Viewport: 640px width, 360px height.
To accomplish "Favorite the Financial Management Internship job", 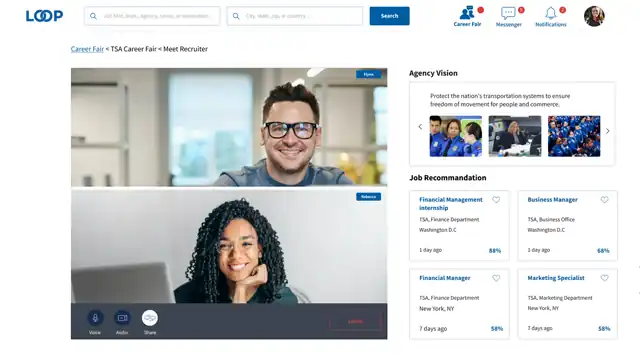I will coord(496,200).
